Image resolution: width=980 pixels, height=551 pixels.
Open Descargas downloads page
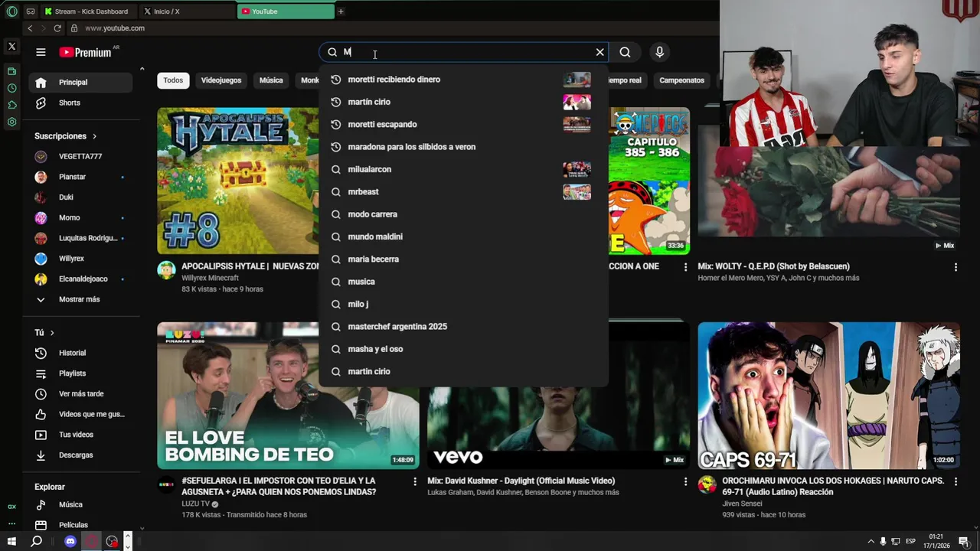pos(80,455)
